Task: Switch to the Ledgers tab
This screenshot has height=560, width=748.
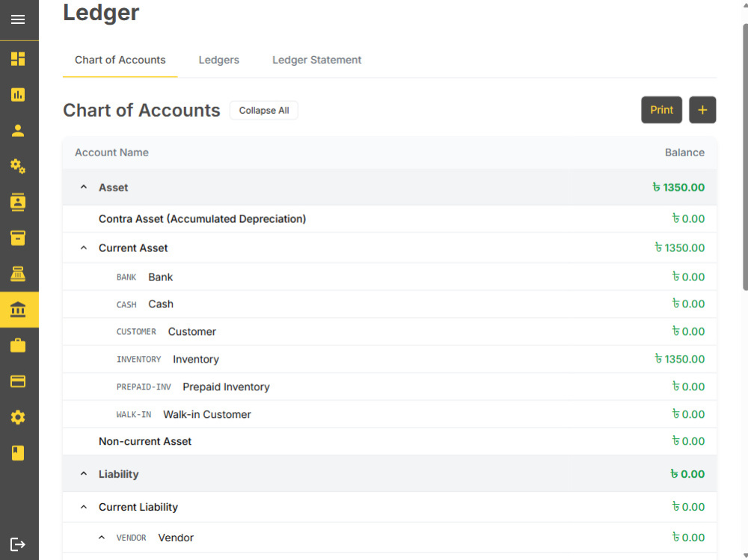Action: pos(219,60)
